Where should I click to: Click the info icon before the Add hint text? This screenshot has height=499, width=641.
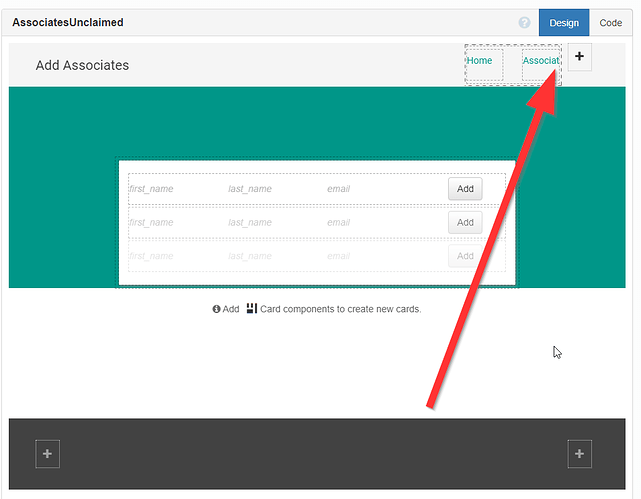pyautogui.click(x=216, y=309)
